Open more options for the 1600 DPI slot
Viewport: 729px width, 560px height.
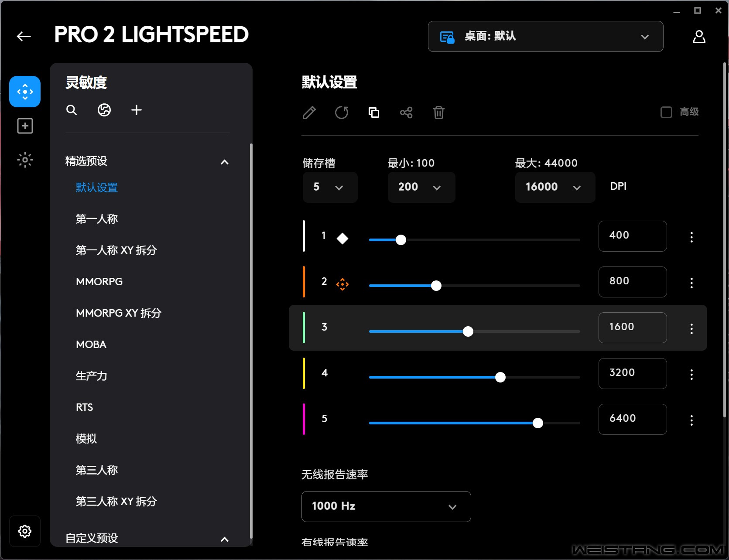coord(691,329)
